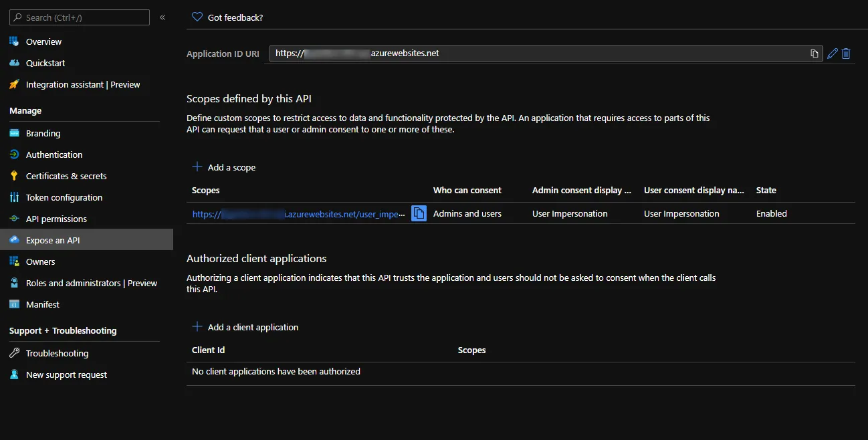This screenshot has height=440, width=868.
Task: Click the Got feedback heart icon
Action: pos(197,17)
